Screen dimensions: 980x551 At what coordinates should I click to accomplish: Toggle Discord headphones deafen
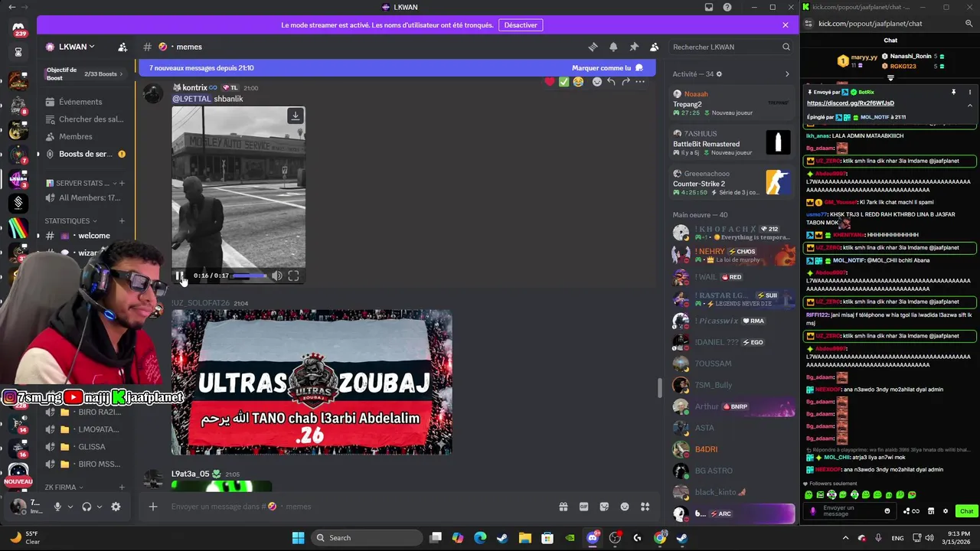click(x=87, y=507)
